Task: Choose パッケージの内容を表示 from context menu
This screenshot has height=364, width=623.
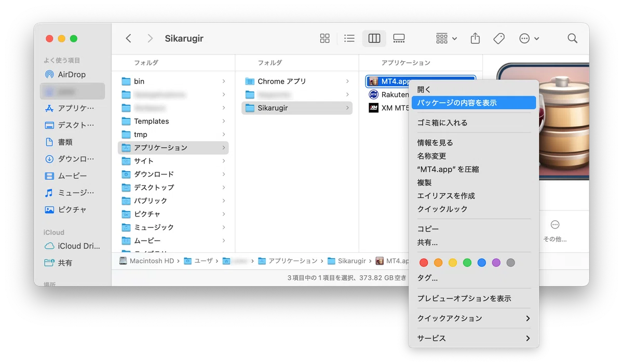Action: coord(473,103)
